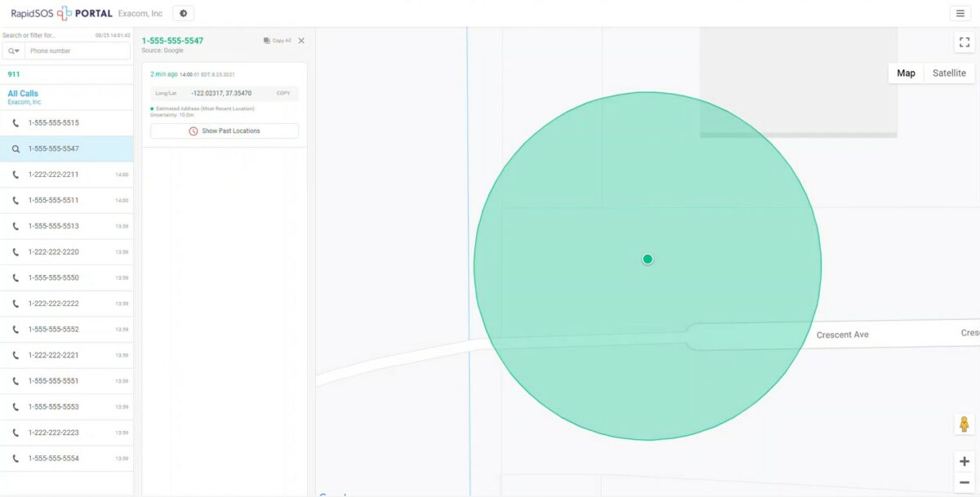
Task: Click the Phone number input field
Action: point(78,51)
